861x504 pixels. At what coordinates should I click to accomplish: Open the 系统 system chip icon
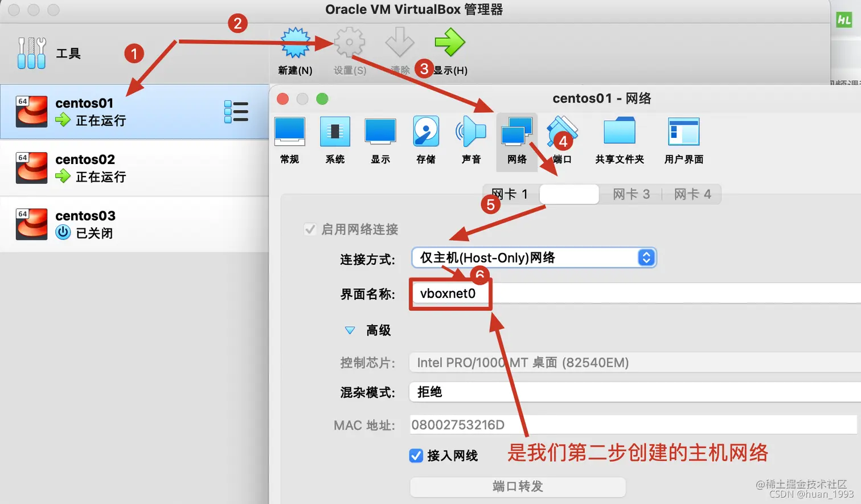point(335,132)
